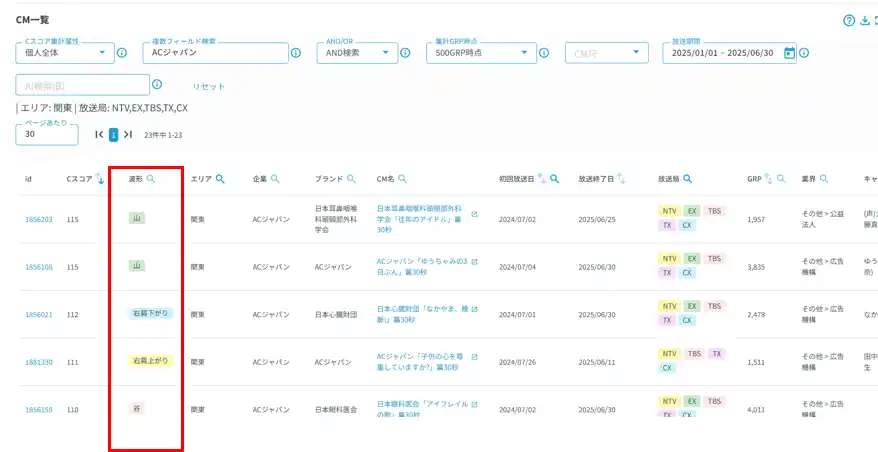The width and height of the screenshot is (878, 452).
Task: Open the calendar icon in 放送期間 field
Action: coord(790,53)
